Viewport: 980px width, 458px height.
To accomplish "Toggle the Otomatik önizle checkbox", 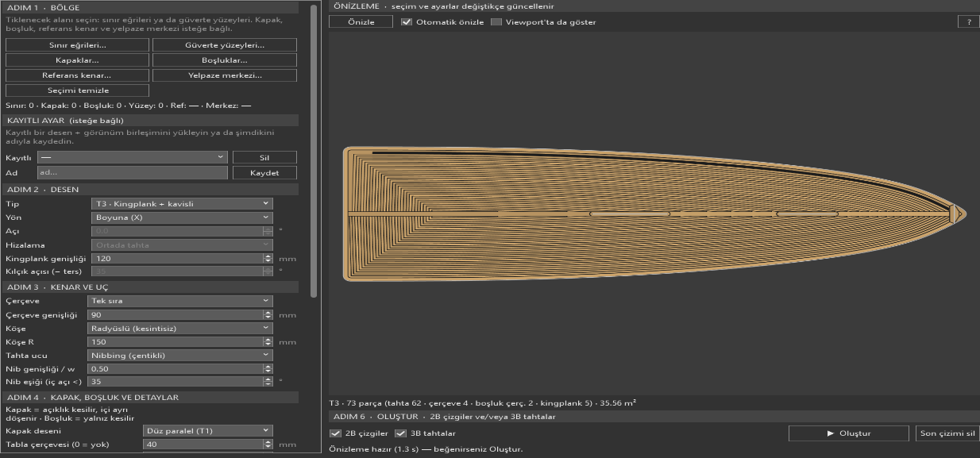I will (x=407, y=22).
